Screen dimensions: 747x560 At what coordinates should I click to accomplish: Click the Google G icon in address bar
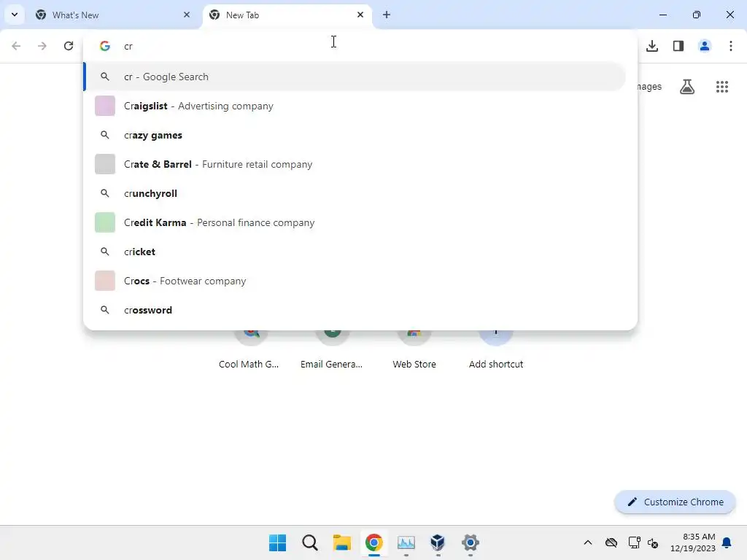click(x=105, y=46)
